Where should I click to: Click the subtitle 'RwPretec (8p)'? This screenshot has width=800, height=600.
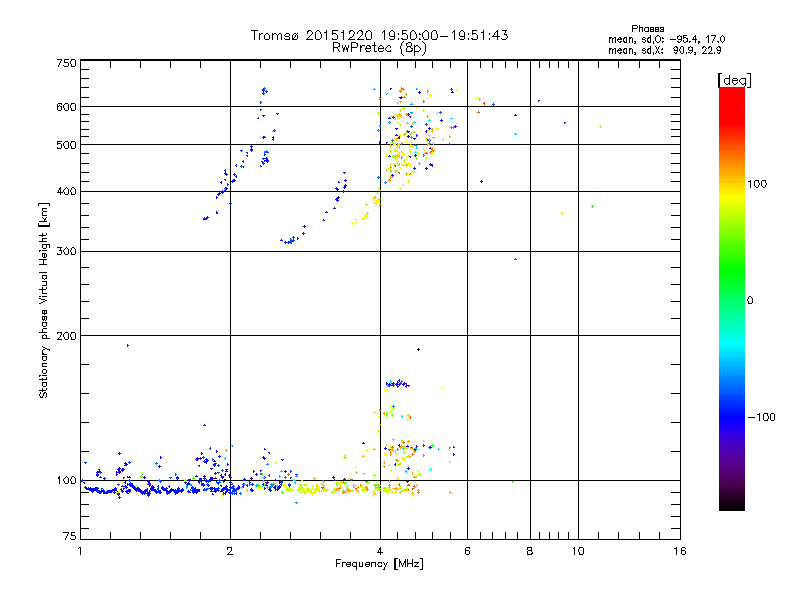tap(379, 48)
